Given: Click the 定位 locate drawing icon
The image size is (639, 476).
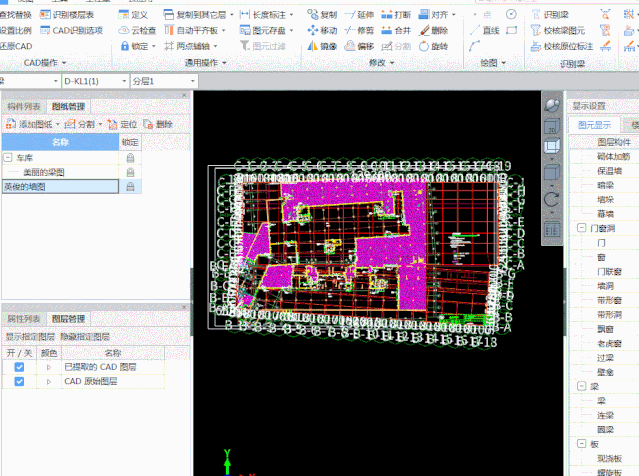Looking at the screenshot, I should point(112,124).
